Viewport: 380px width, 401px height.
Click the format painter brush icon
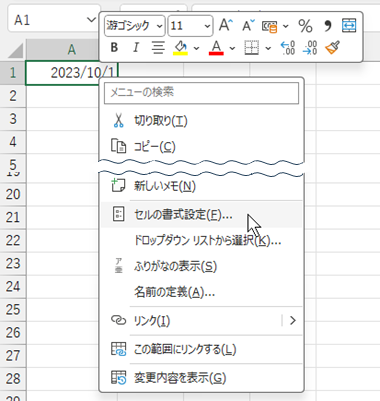[x=332, y=48]
